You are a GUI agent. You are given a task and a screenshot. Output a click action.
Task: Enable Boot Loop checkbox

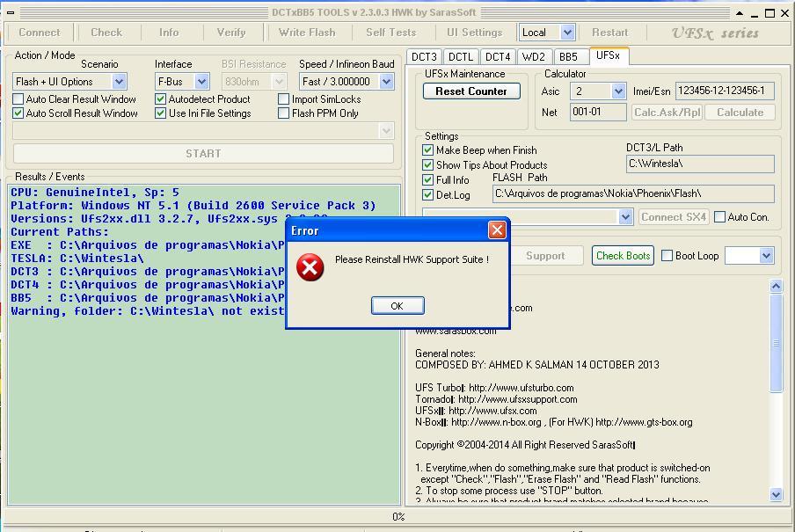tap(667, 256)
